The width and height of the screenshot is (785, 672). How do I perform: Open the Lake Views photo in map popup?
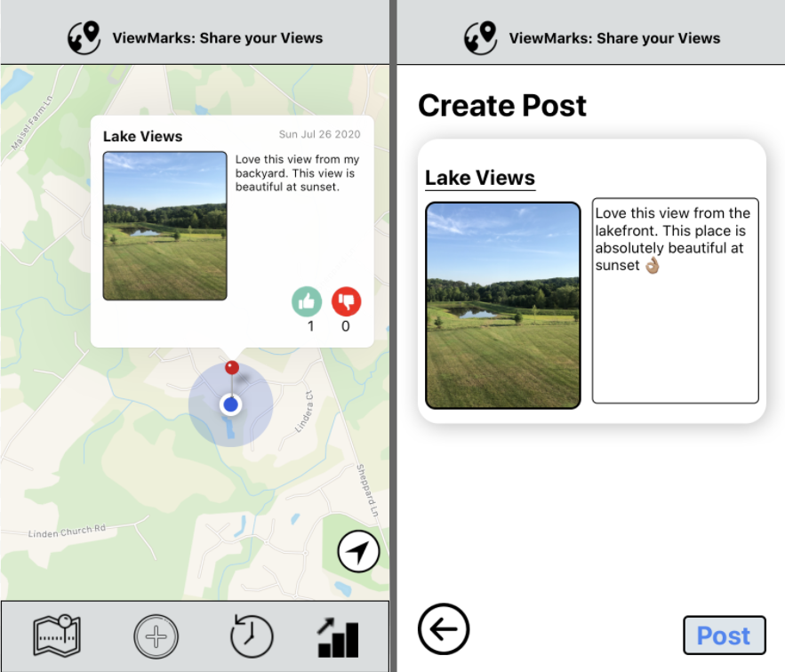[x=164, y=226]
